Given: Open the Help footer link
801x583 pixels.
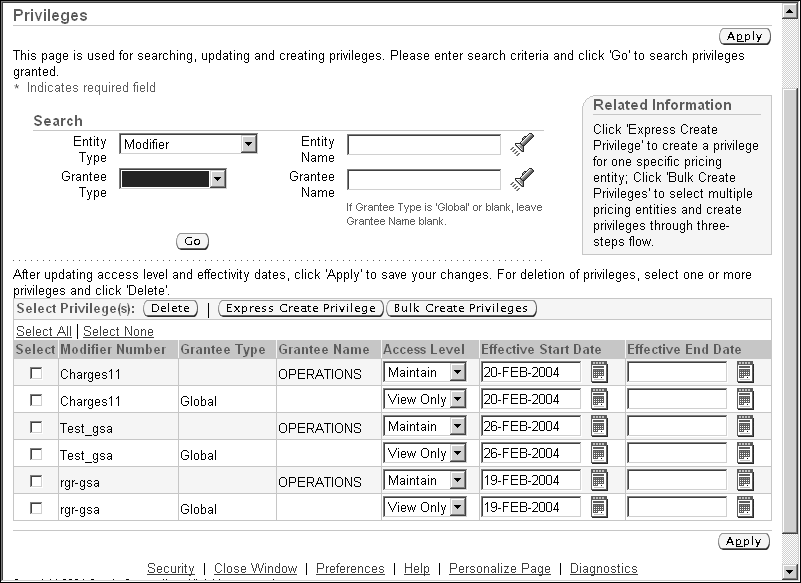Looking at the screenshot, I should click(416, 568).
